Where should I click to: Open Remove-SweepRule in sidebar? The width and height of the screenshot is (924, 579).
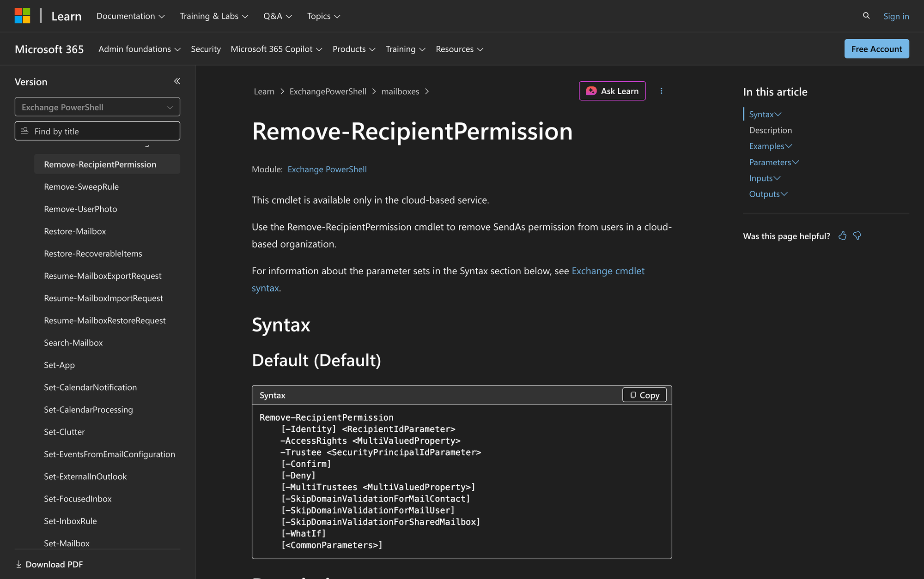coord(81,187)
